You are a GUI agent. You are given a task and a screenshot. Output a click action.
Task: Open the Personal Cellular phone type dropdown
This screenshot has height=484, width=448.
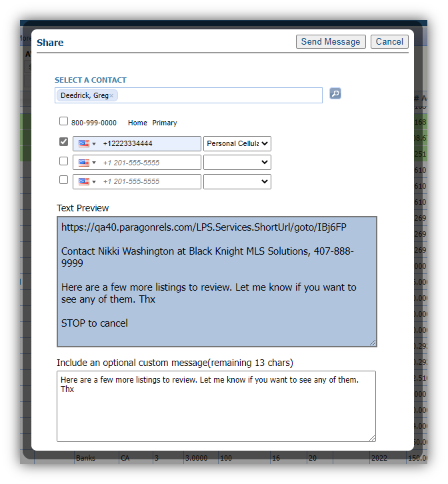tap(237, 143)
